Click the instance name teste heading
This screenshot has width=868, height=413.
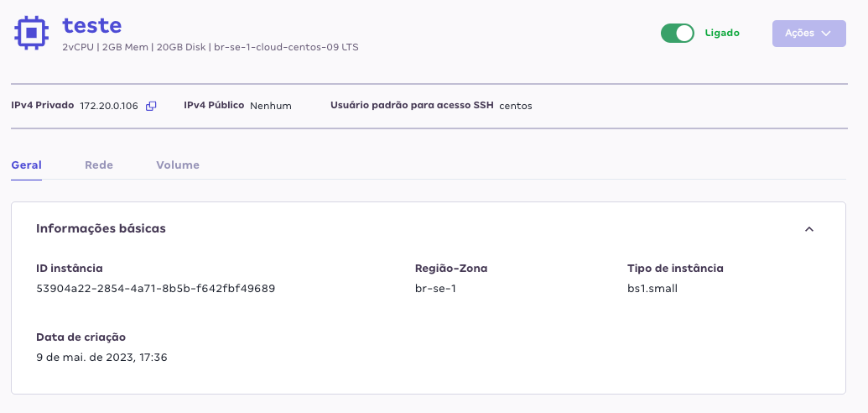91,25
